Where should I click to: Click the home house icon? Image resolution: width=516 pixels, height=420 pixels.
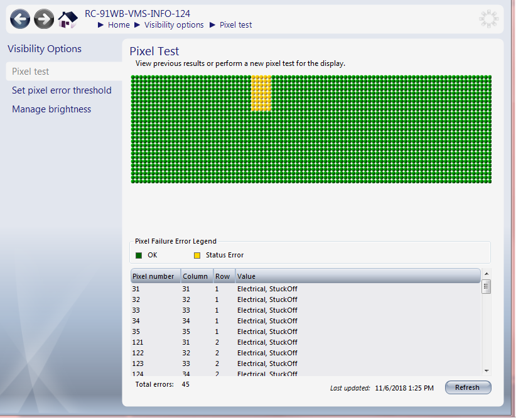point(68,19)
